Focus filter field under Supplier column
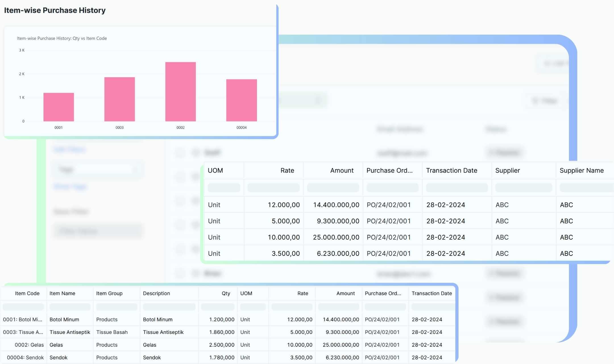Screen dimensions: 614x364 (523, 187)
